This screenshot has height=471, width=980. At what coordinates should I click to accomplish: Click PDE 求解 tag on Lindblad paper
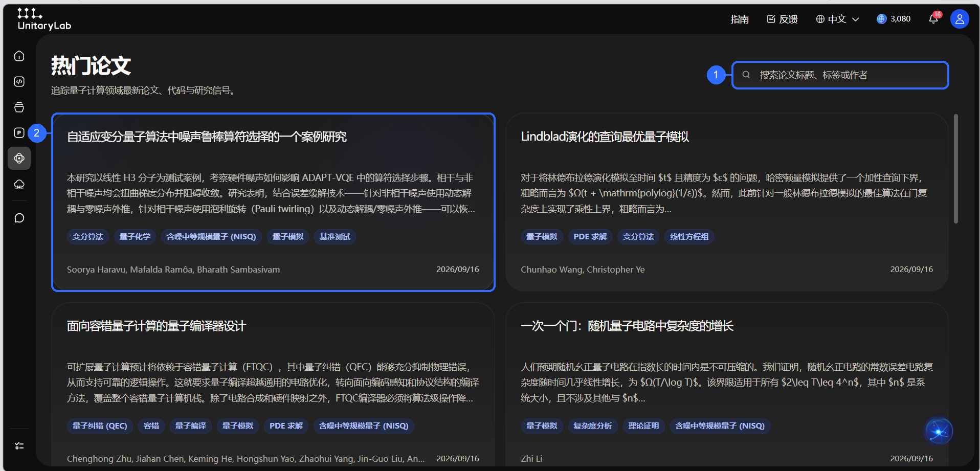pyautogui.click(x=590, y=237)
